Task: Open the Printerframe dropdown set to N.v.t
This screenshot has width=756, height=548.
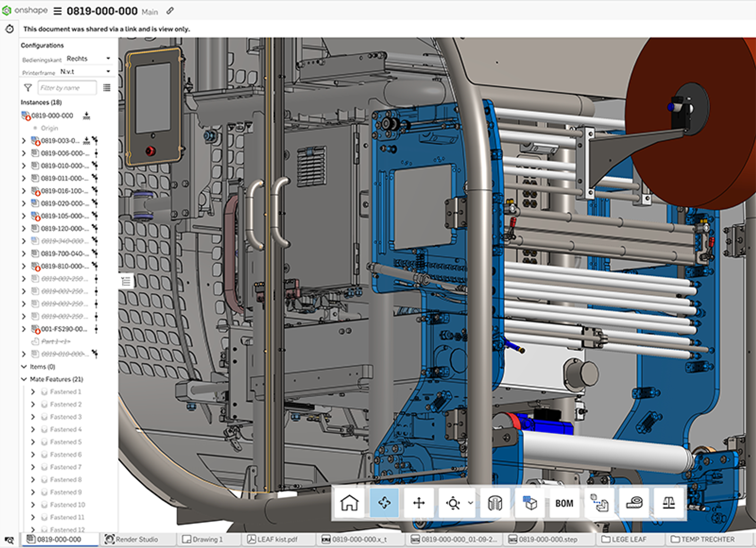Action: (84, 71)
